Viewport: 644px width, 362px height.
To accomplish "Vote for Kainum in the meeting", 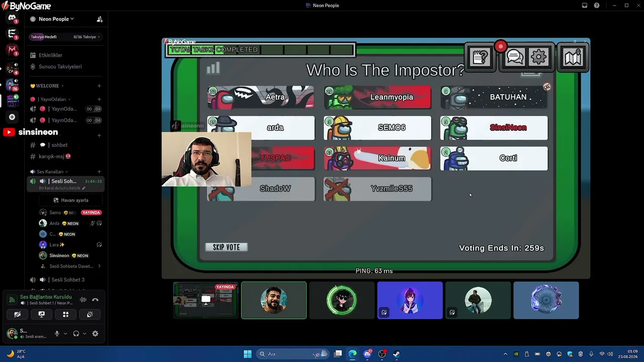I will [x=377, y=158].
